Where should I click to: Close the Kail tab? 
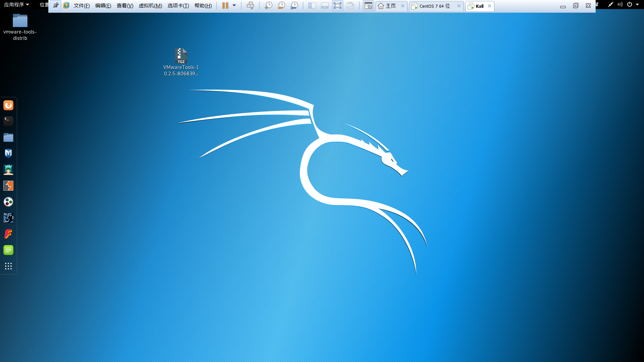pos(489,6)
